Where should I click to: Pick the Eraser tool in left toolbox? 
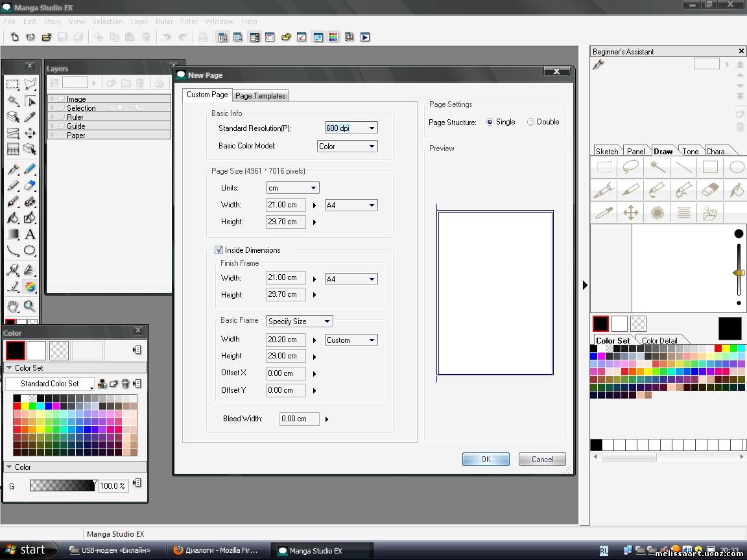tap(30, 185)
